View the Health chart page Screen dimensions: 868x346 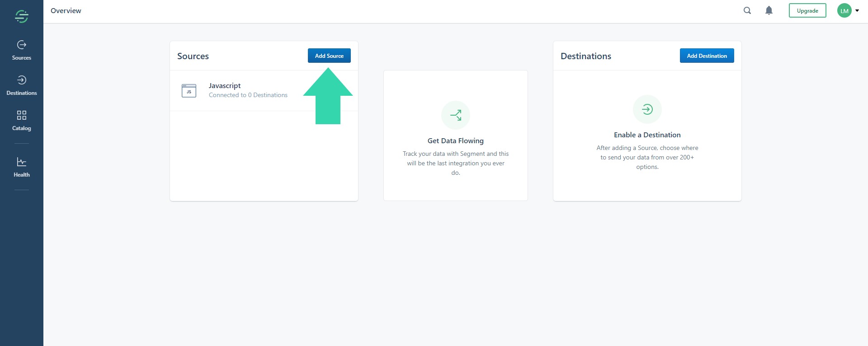21,167
